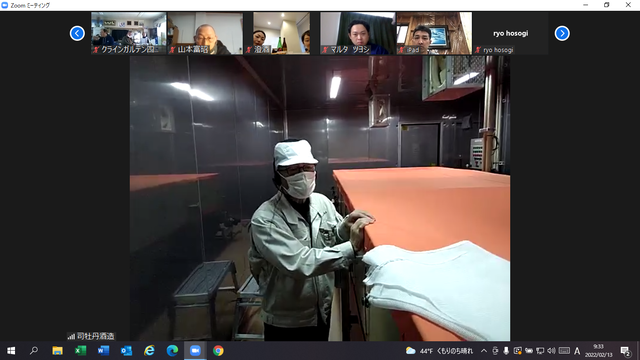Open the volume speaker tray icon
The image size is (640, 360).
551,351
